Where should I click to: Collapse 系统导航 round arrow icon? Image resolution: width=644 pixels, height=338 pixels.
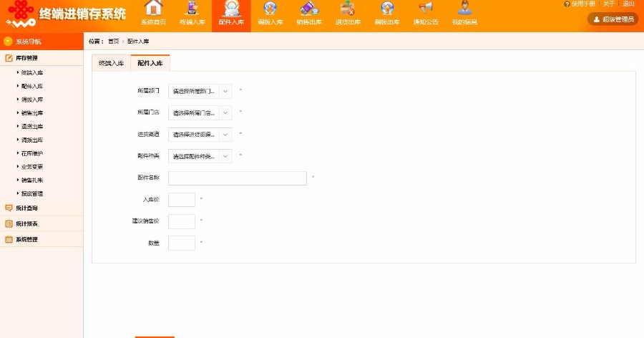8,42
